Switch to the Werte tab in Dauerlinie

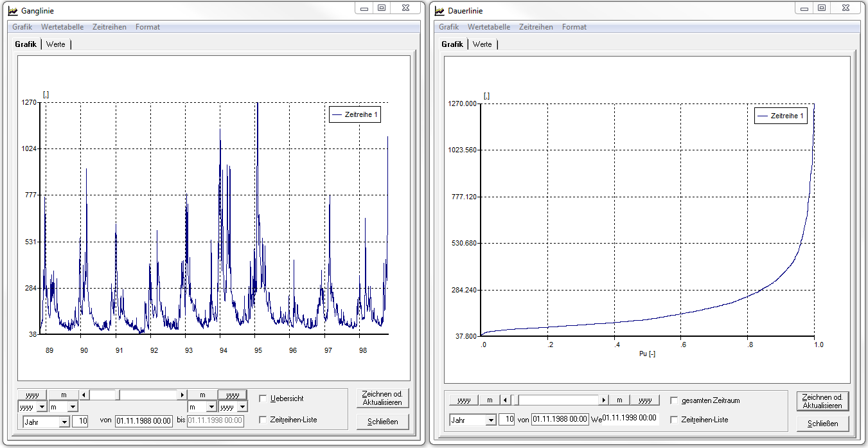click(x=482, y=44)
